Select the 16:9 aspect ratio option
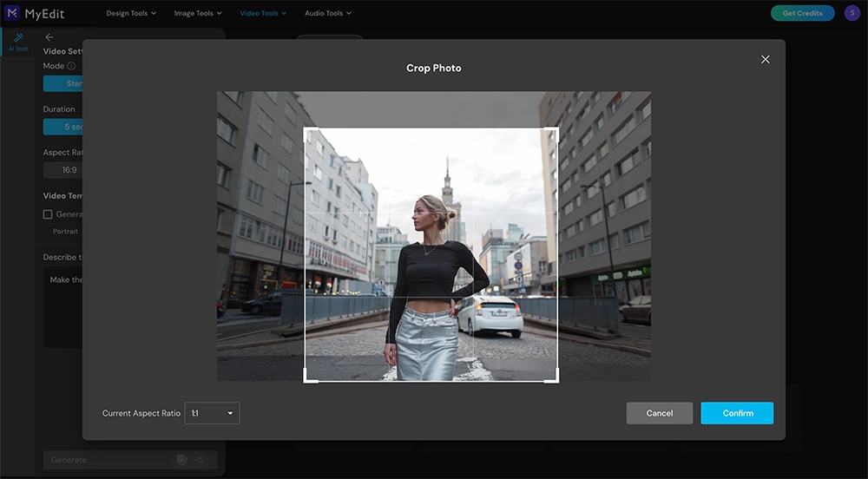 62,170
